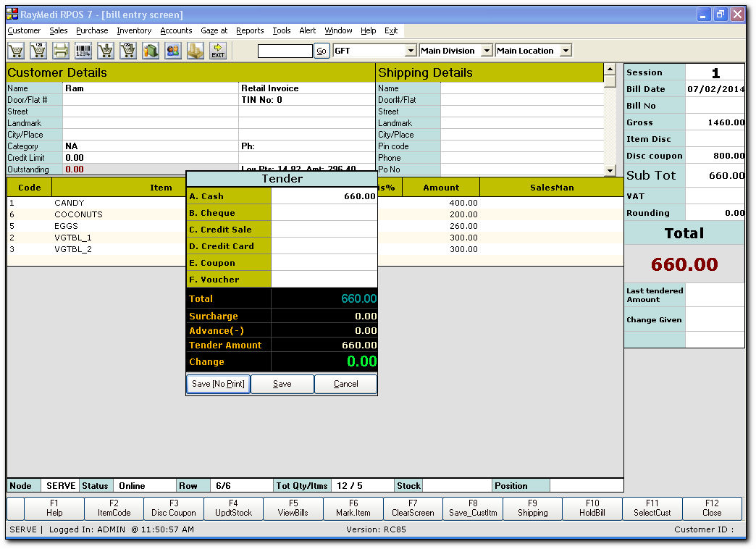Screen dimensions: 756x549
Task: Click the Voucher amount field in Tender
Action: 324,280
